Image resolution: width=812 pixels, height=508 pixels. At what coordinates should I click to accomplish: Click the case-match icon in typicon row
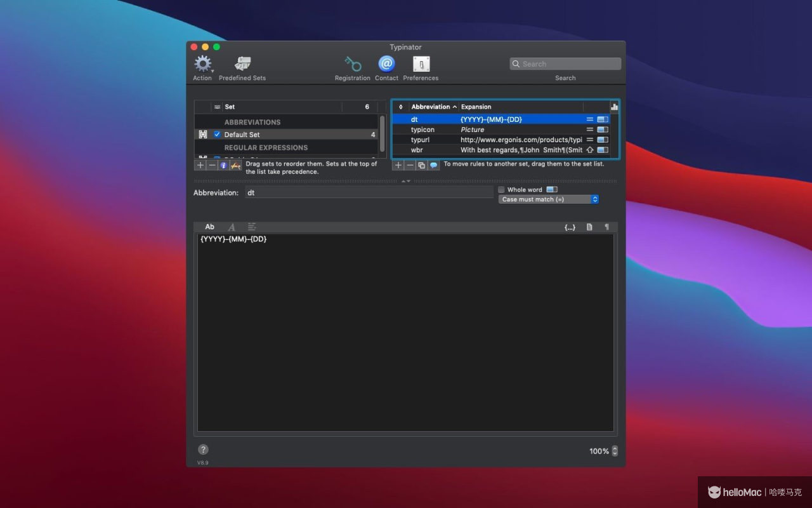click(x=589, y=130)
